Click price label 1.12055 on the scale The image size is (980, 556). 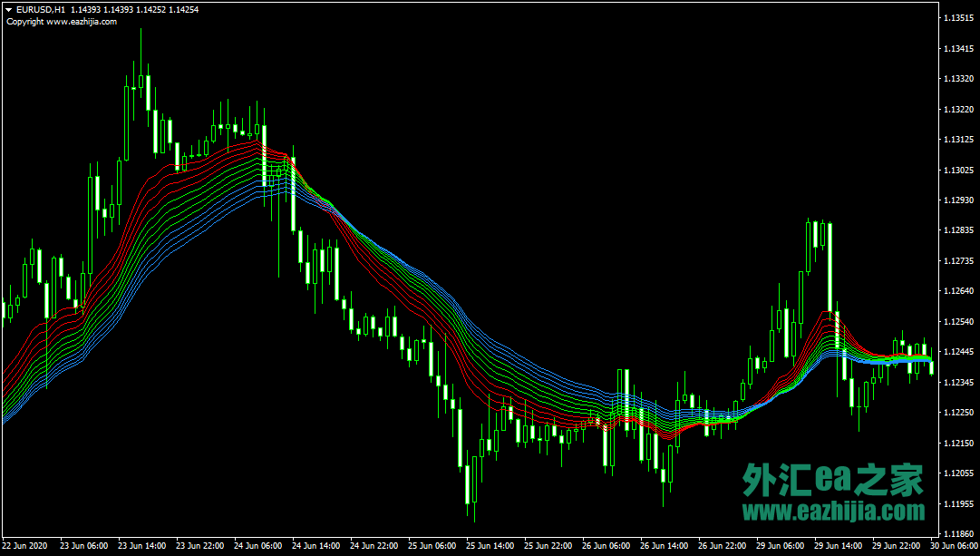[x=959, y=473]
